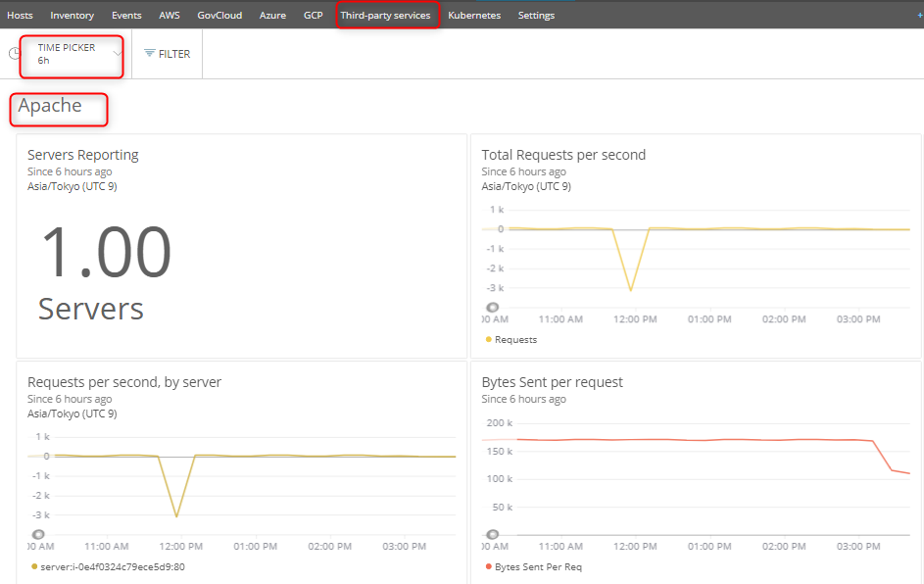Expand the Time Picker 6h dropdown
924x584 pixels.
point(72,54)
